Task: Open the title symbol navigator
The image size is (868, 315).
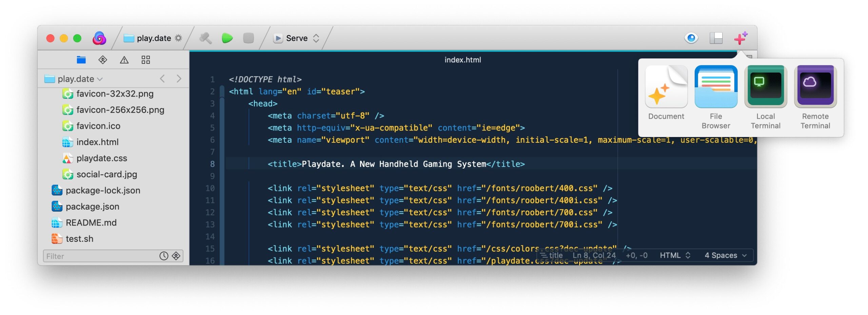Action: pos(551,255)
